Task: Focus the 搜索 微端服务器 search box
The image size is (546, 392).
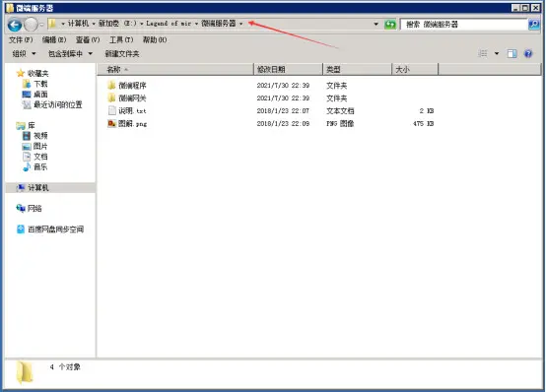Action: pyautogui.click(x=463, y=24)
